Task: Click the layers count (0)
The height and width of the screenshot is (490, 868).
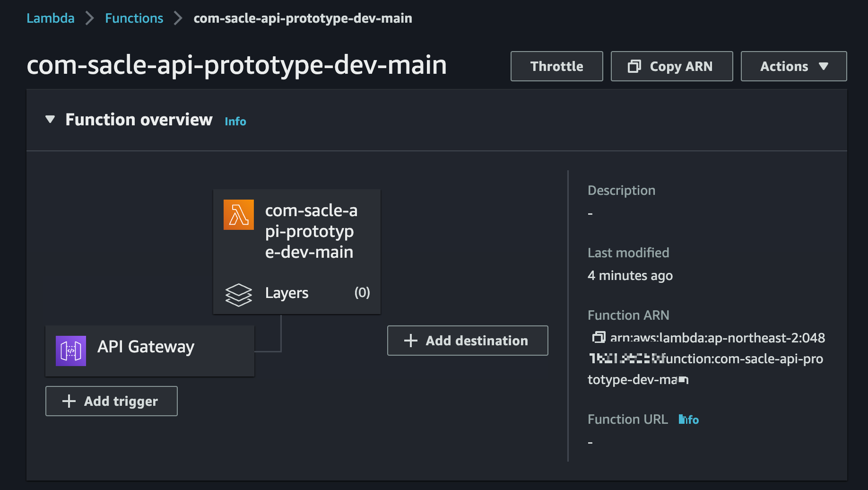Action: point(362,293)
